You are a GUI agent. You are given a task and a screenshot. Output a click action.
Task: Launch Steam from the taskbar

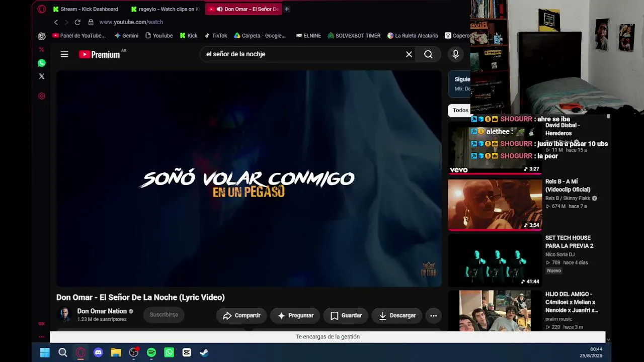coord(204,352)
